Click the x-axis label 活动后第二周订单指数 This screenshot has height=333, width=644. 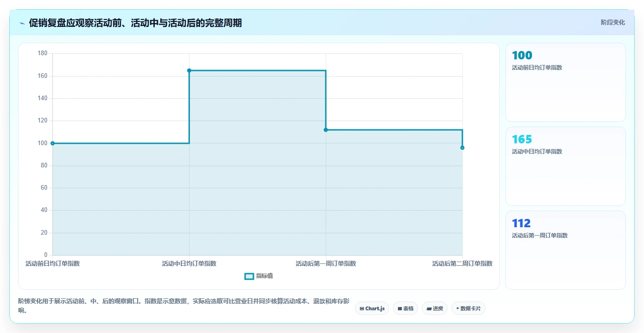pos(462,263)
